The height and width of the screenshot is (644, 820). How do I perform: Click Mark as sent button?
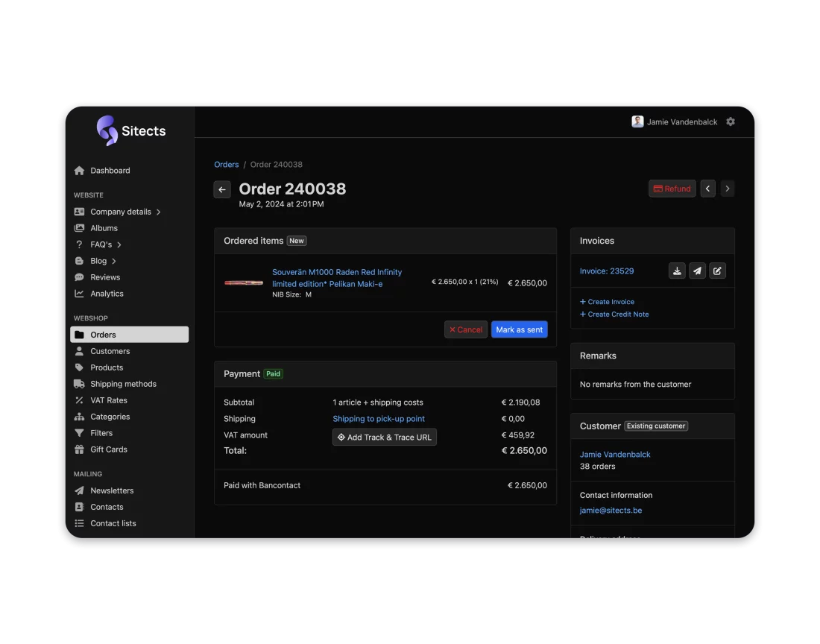pos(520,329)
